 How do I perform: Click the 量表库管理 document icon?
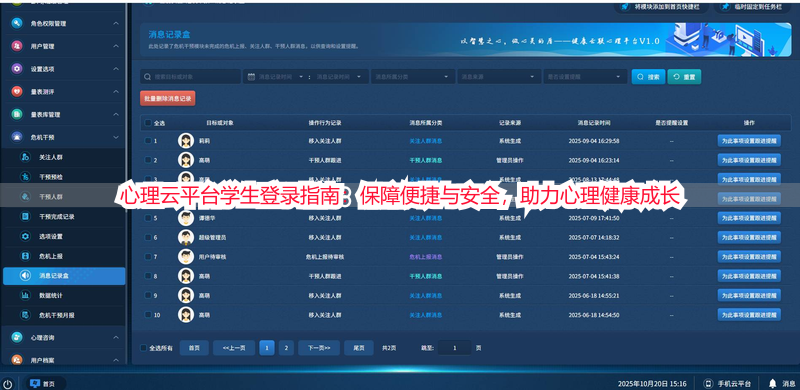click(x=17, y=114)
